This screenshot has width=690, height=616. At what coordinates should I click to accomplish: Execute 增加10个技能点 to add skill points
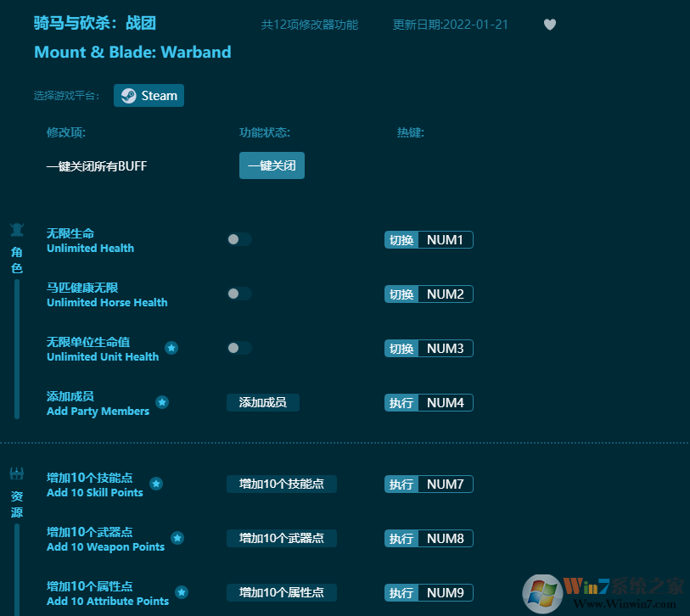tap(281, 484)
